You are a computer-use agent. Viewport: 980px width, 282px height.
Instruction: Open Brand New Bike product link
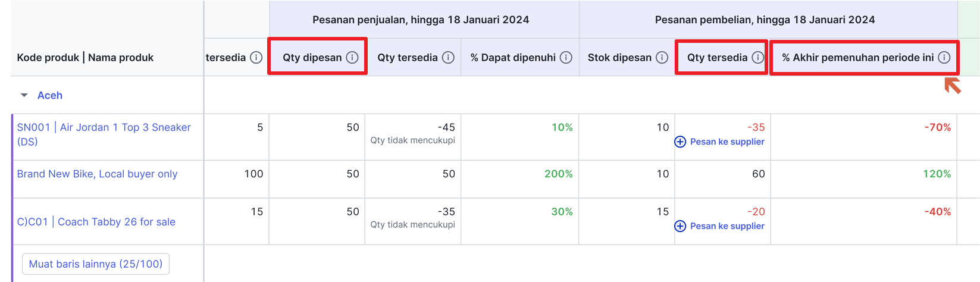(x=97, y=174)
